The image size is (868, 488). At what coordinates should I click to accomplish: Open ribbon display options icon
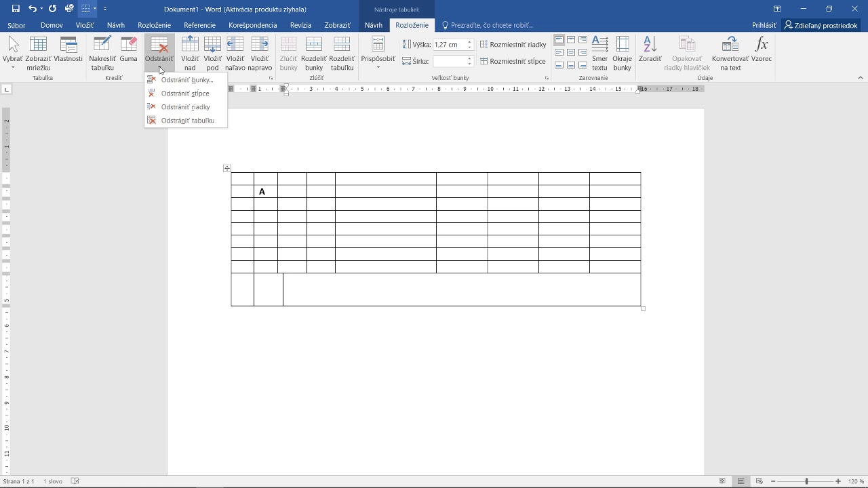coord(777,9)
